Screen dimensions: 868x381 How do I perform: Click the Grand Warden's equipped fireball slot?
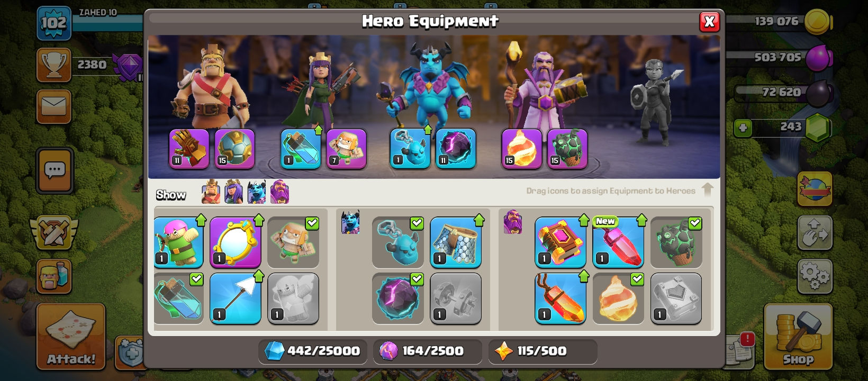521,149
